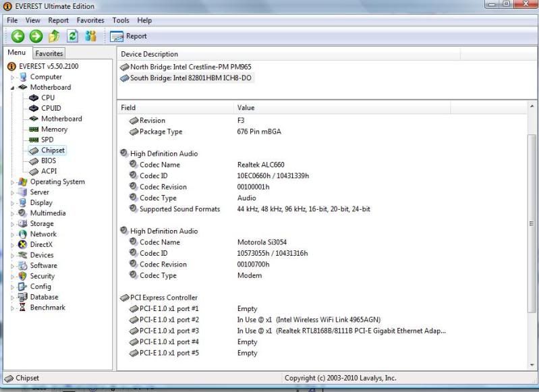Click the Operating System Windows icon
The width and height of the screenshot is (539, 392).
pos(22,181)
